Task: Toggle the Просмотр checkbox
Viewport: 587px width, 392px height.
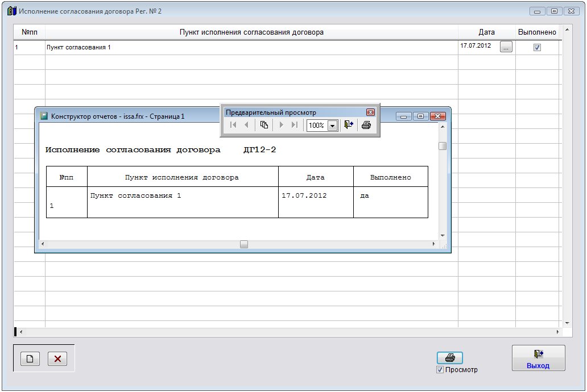Action: point(440,370)
